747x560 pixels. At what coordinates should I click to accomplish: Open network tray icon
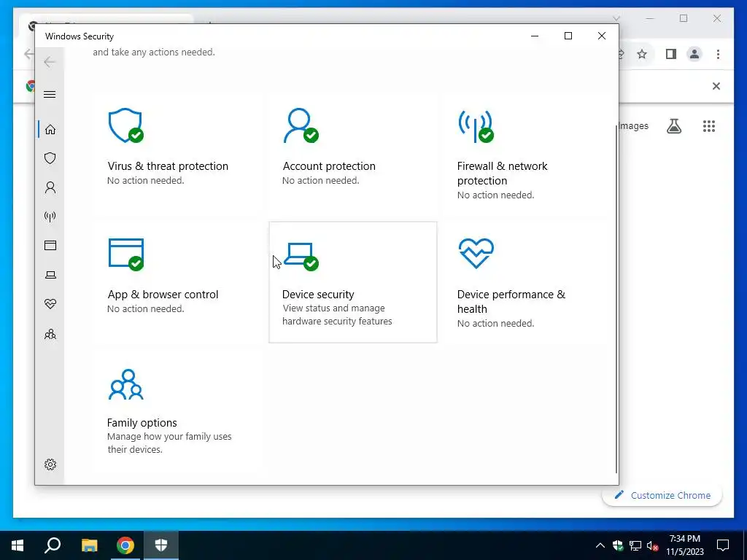pos(635,545)
